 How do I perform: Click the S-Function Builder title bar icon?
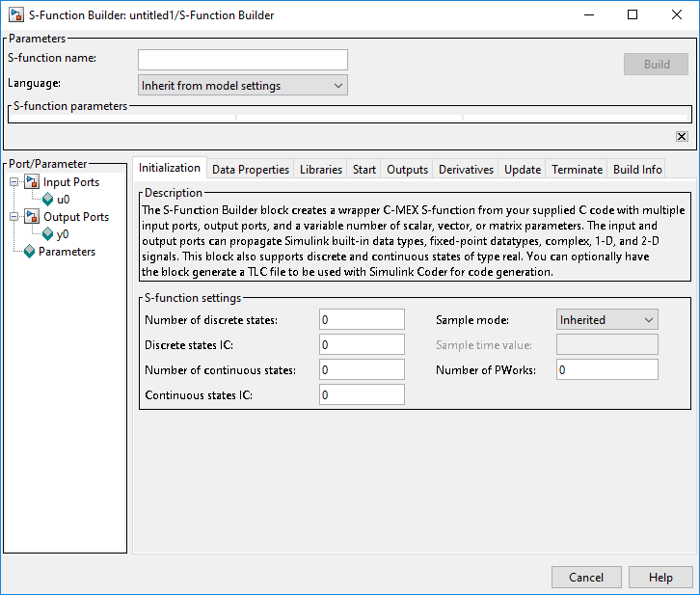(16, 14)
